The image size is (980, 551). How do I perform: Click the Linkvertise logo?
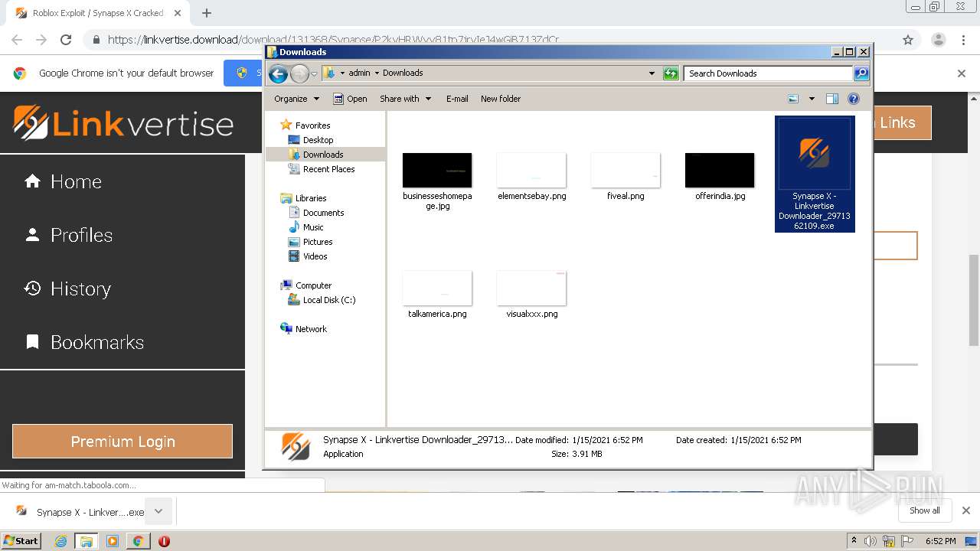click(123, 123)
